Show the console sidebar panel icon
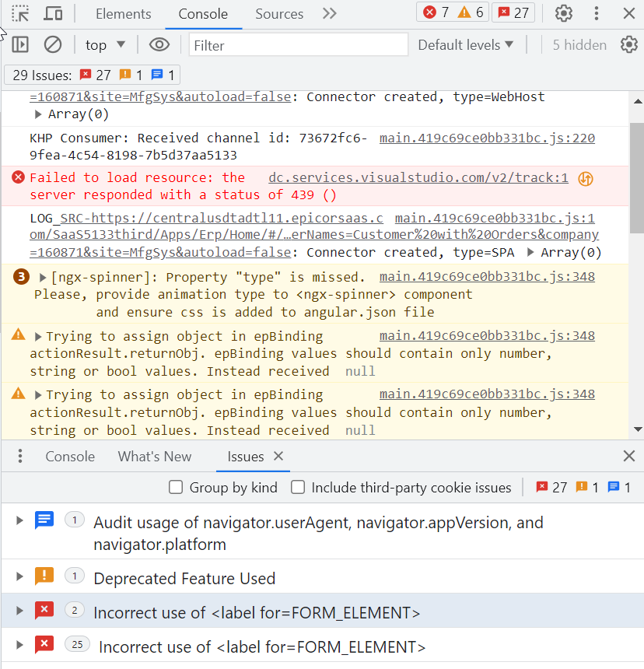 coord(20,44)
